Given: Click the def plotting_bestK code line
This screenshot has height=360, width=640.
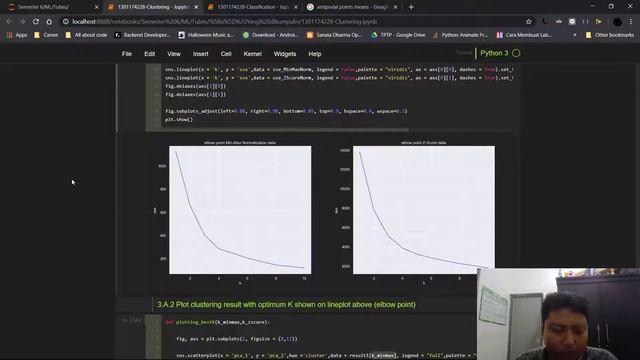Looking at the screenshot, I should click(217, 322).
